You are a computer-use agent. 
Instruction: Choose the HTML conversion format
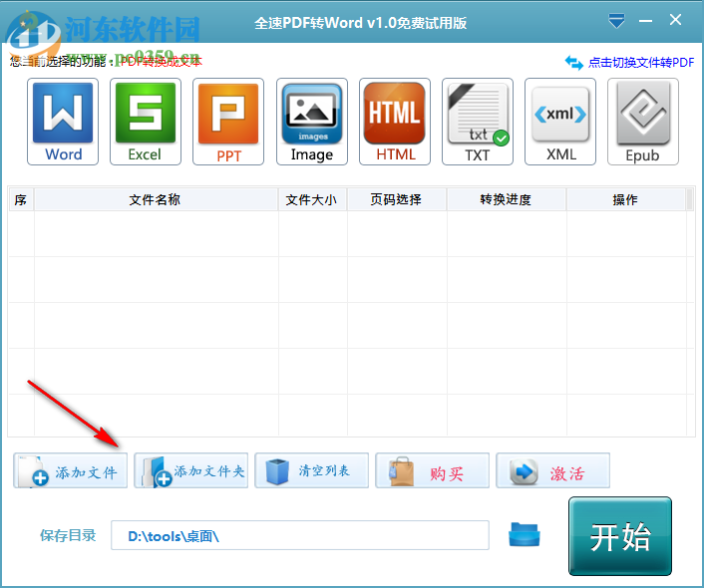tap(395, 122)
